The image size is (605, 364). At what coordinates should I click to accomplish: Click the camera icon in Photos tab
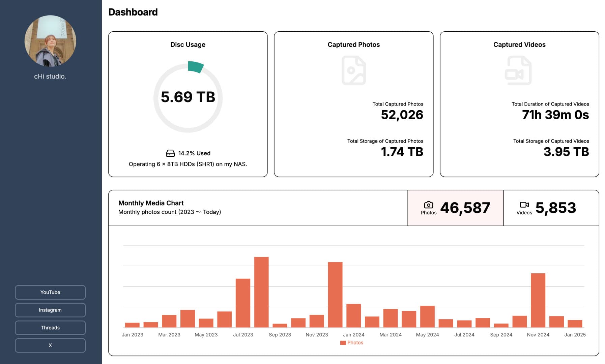tap(428, 205)
